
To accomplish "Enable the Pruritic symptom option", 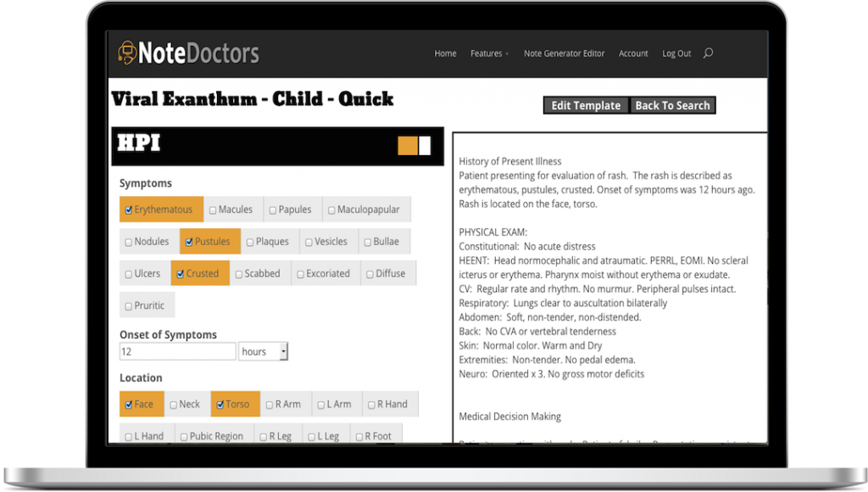I will click(x=129, y=306).
